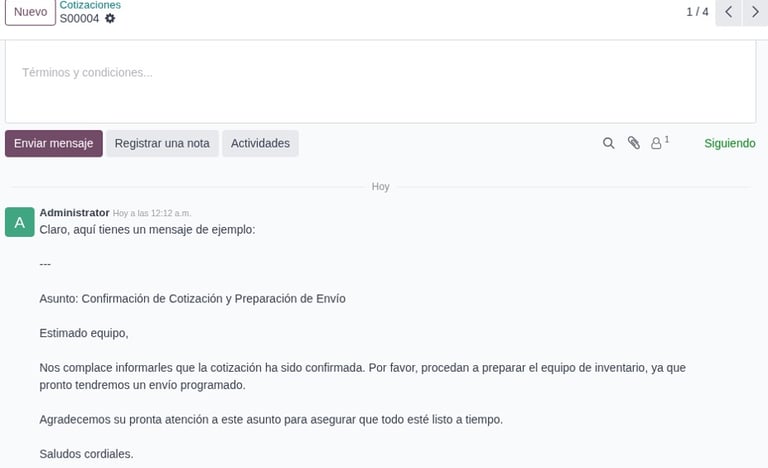This screenshot has width=768, height=468.
Task: Click the pager counter 1 / 4
Action: click(697, 12)
